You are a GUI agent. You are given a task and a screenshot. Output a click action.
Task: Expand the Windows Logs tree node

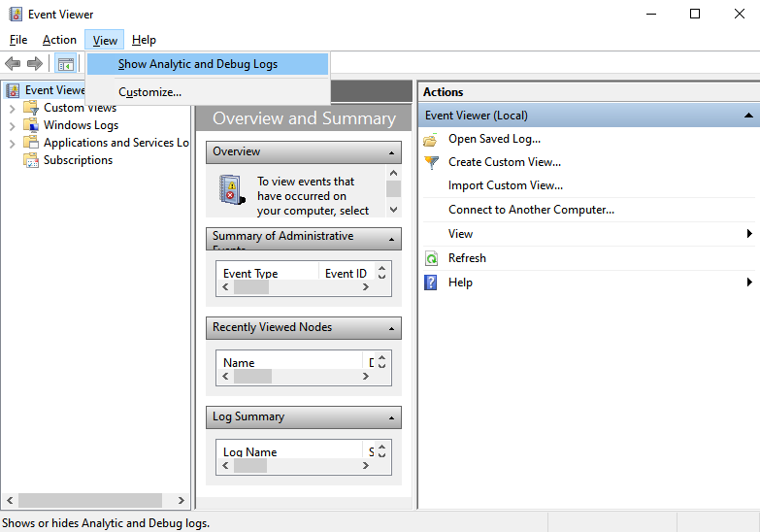click(12, 126)
